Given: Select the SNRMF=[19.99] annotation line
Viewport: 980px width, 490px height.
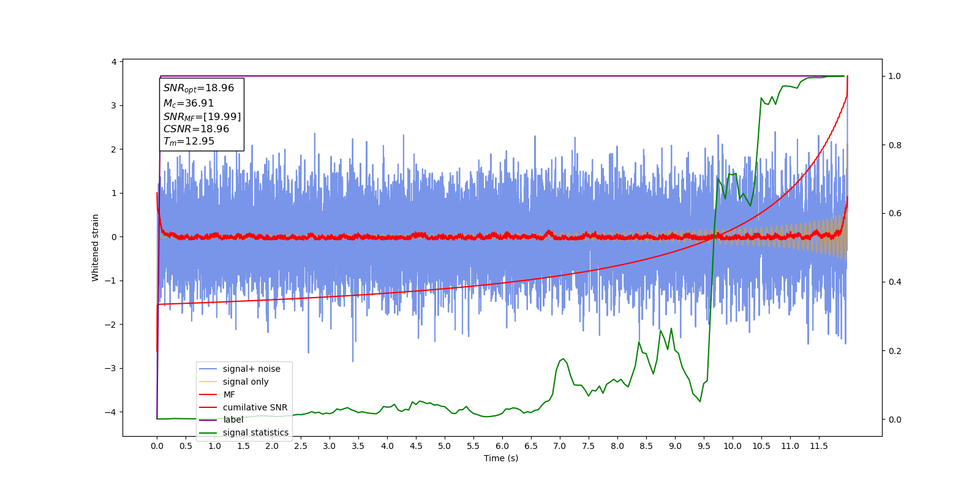Looking at the screenshot, I should (x=202, y=116).
